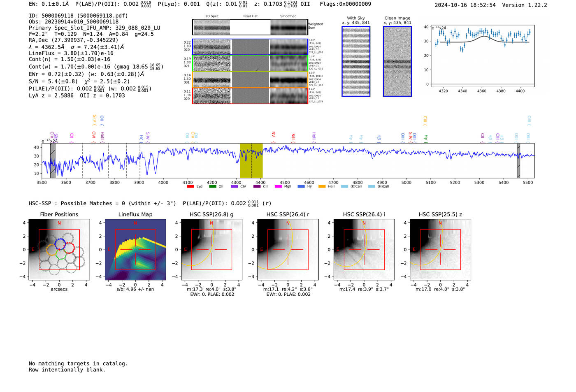Click the Primary Spec_Slot_IFU_AMP line
The height and width of the screenshot is (392, 576).
(95, 28)
